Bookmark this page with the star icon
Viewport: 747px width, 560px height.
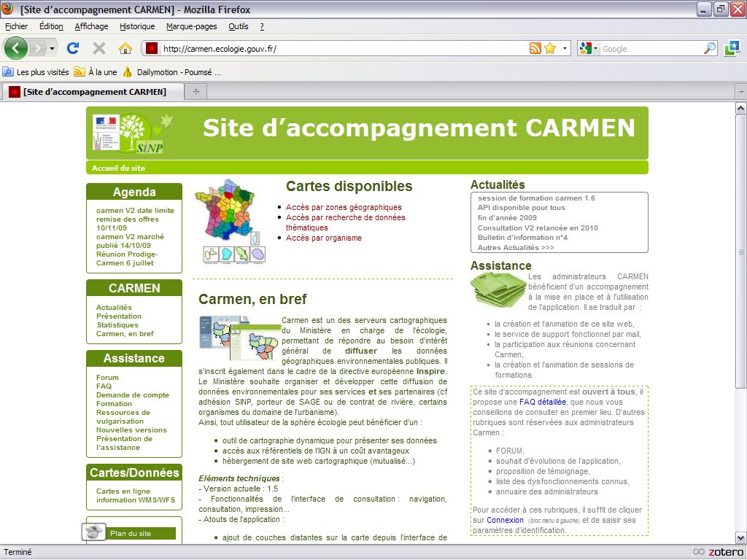(x=550, y=49)
